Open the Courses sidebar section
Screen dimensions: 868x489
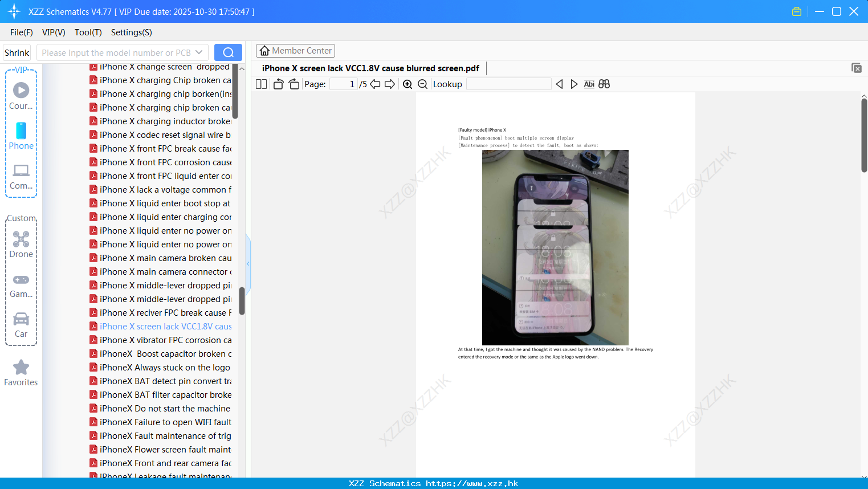(x=21, y=96)
